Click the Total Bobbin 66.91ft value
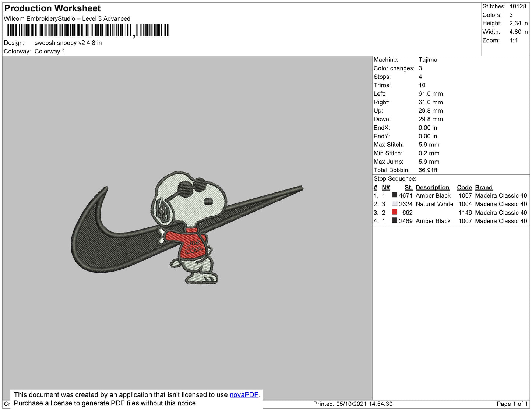This screenshot has height=411, width=532. 428,170
